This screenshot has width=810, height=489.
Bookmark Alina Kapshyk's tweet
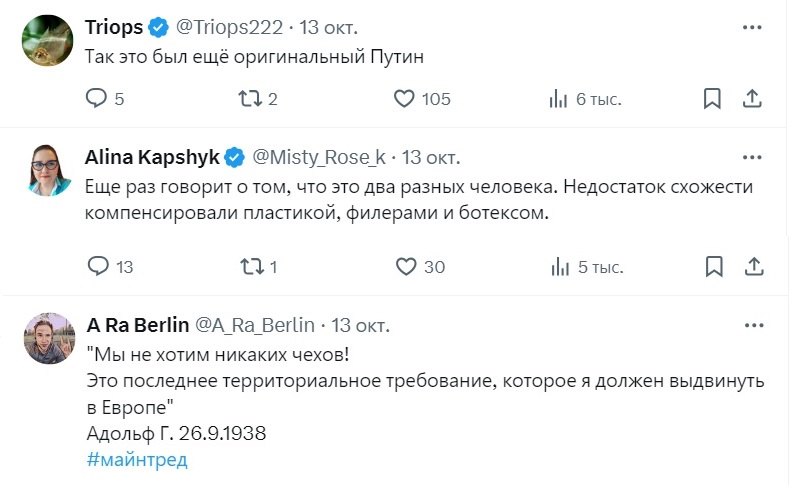tap(712, 266)
